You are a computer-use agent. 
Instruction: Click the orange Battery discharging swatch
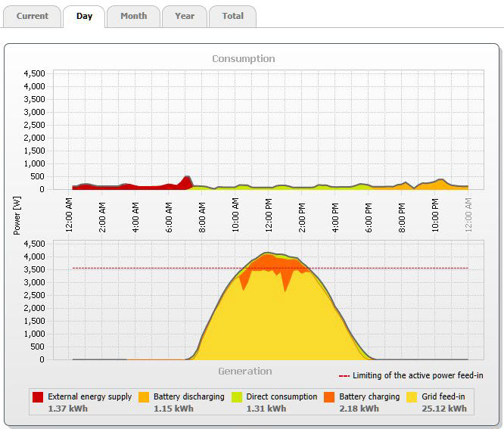point(144,396)
